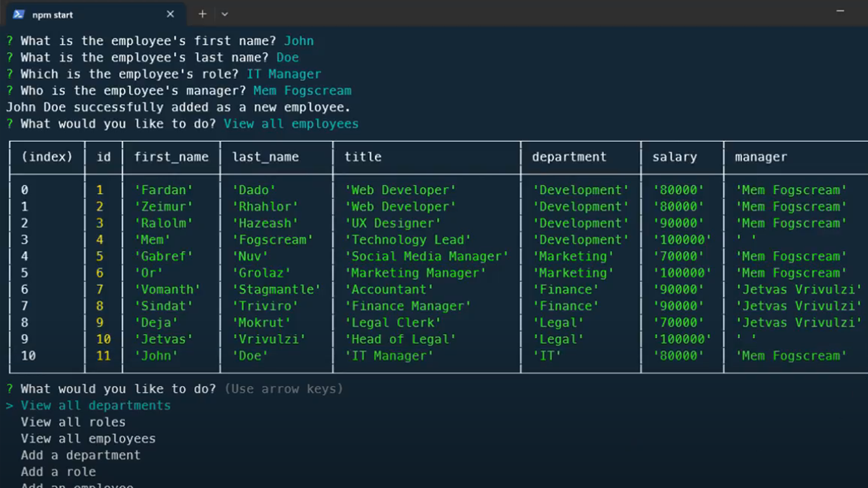Screen dimensions: 868x488
Task: Click the 'Finance Manager' title cell
Action: click(x=408, y=306)
